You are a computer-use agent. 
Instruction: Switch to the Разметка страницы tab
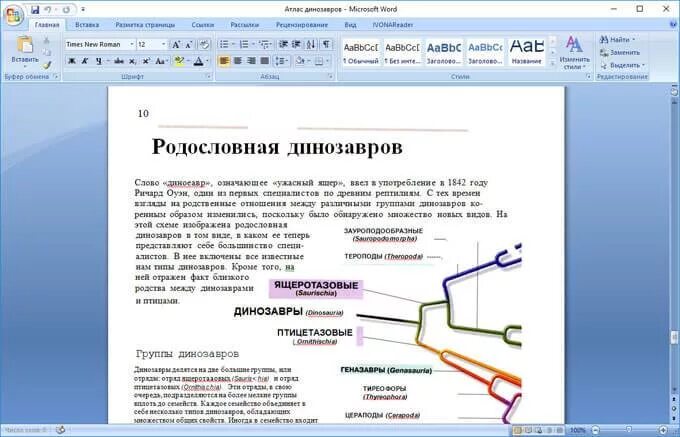(x=145, y=25)
